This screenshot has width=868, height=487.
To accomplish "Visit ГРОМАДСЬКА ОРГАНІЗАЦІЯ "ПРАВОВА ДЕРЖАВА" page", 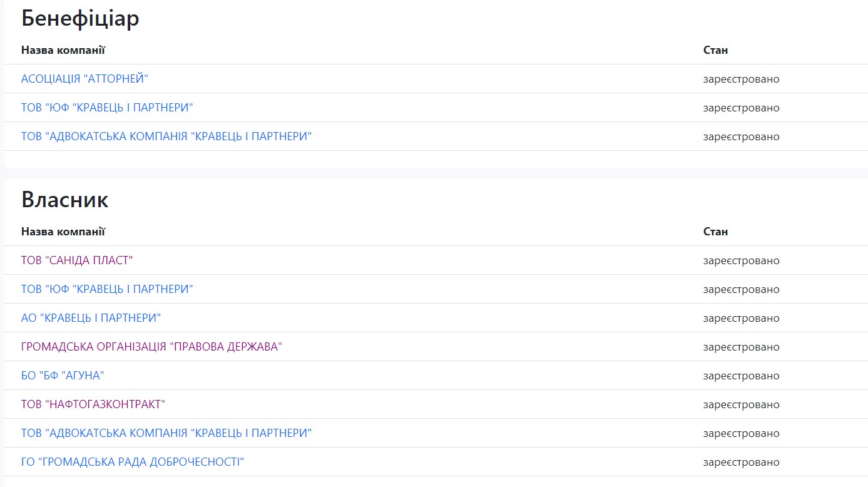I will tap(151, 347).
